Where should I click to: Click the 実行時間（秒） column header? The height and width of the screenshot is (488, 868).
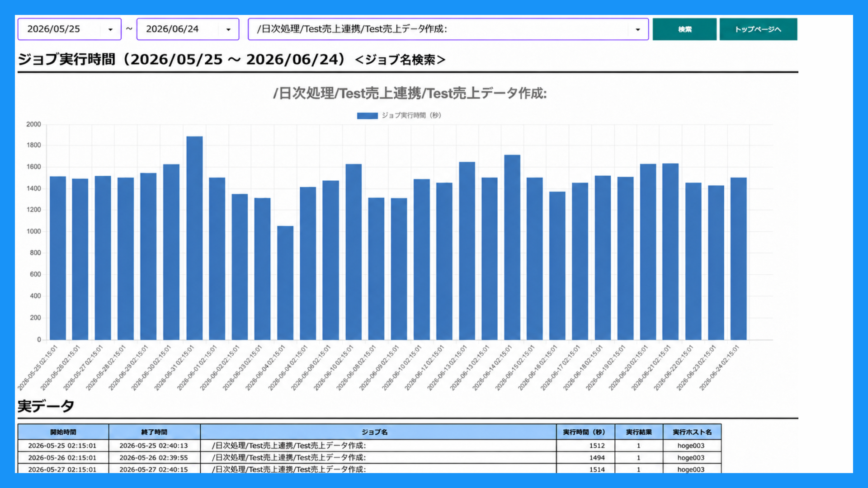point(585,432)
